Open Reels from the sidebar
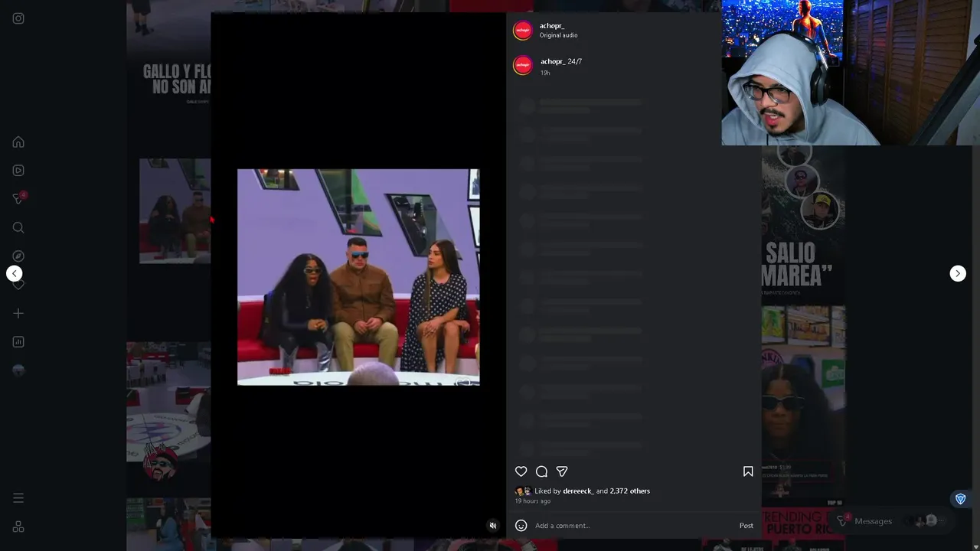980x551 pixels. coord(18,171)
